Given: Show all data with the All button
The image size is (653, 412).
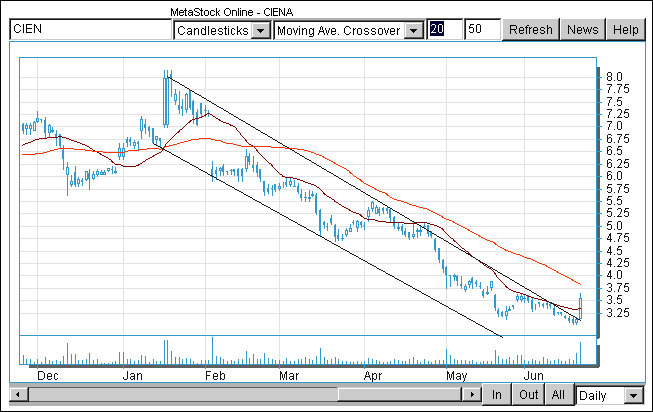Looking at the screenshot, I should [558, 395].
